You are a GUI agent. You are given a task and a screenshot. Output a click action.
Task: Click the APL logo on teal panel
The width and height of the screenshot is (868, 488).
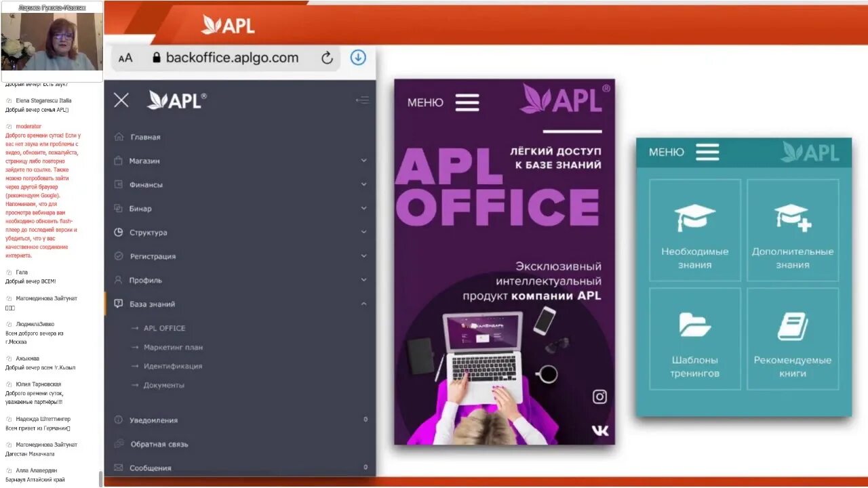coord(810,152)
